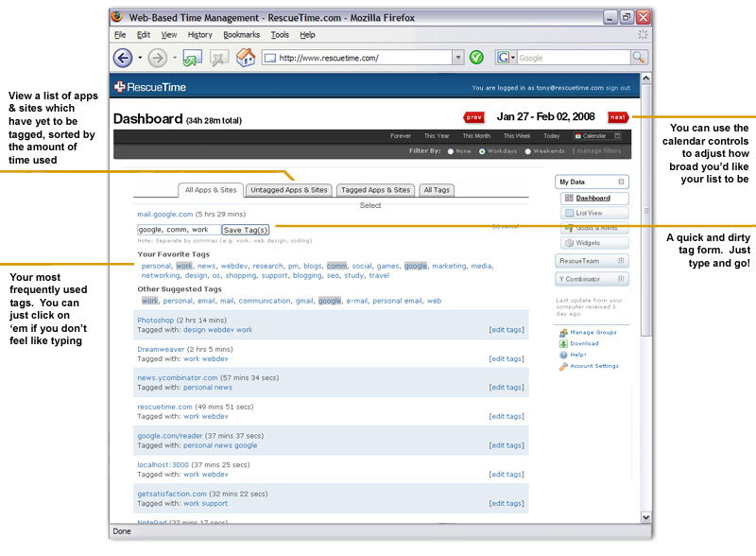Click the page icon in address bar
This screenshot has width=756, height=556.
[270, 58]
